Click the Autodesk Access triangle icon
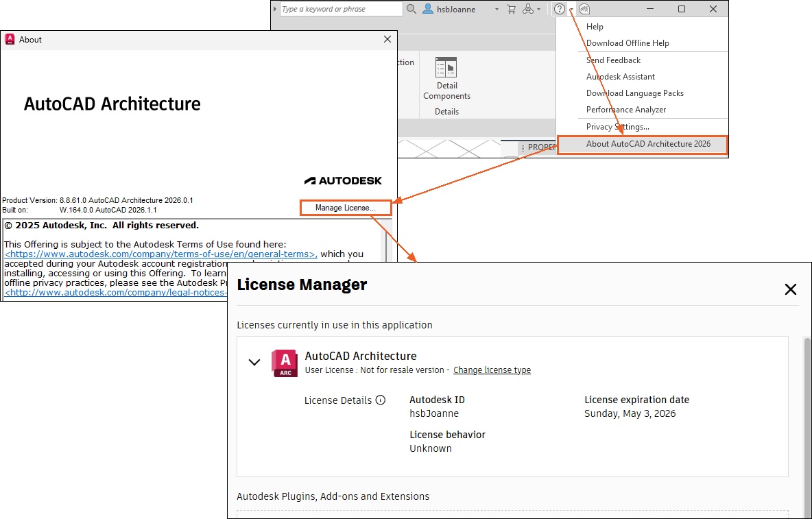This screenshot has height=519, width=812. (527, 9)
